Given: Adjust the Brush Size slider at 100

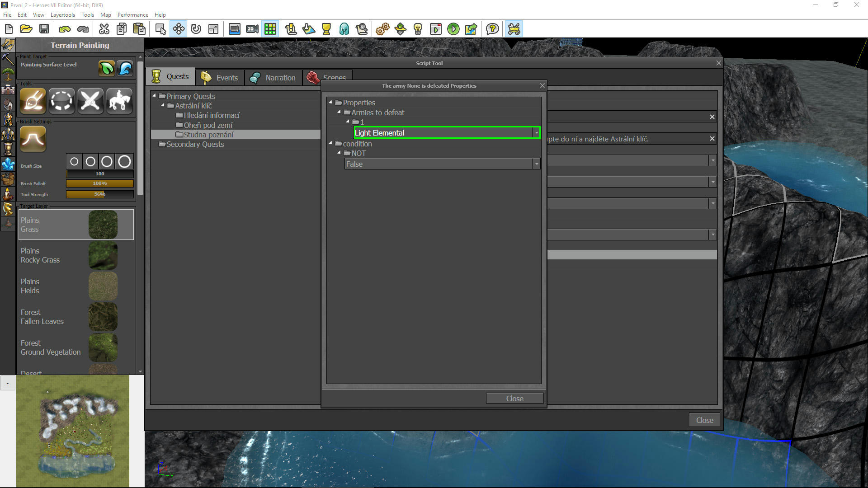Looking at the screenshot, I should point(100,174).
